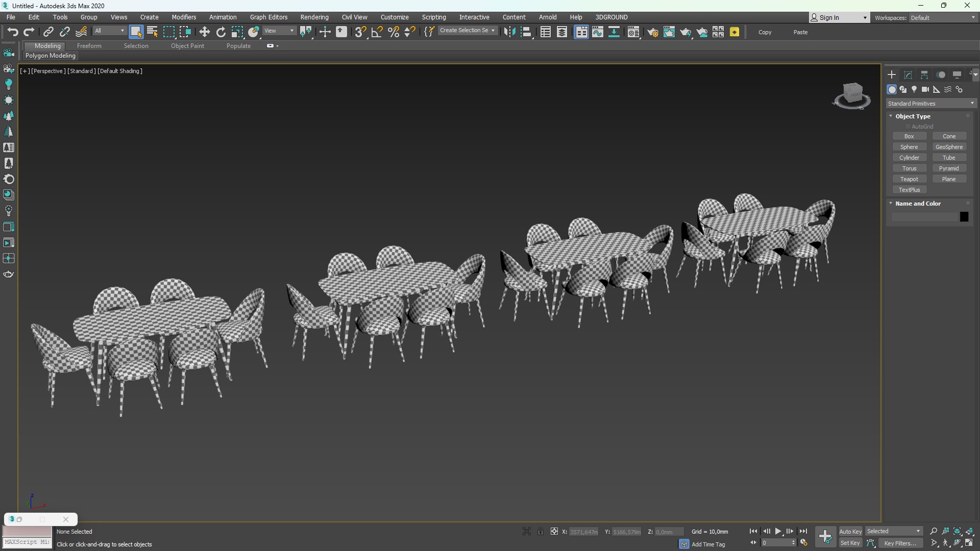Click the object name input field
980x551 pixels.
pyautogui.click(x=924, y=217)
